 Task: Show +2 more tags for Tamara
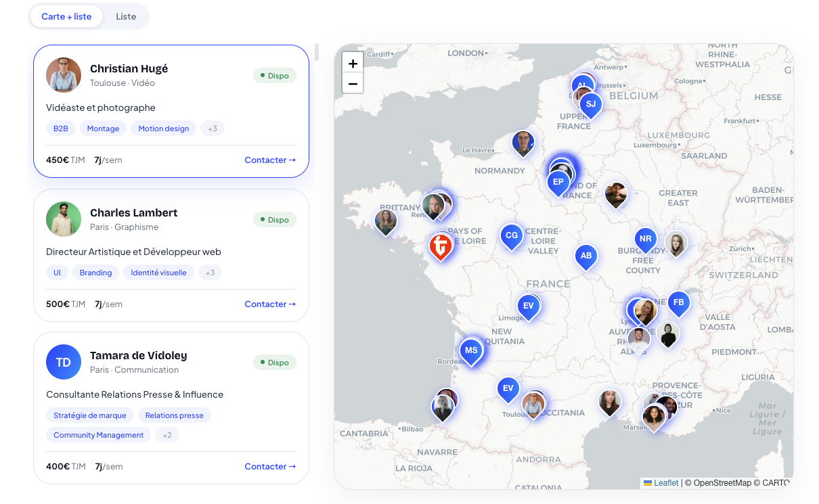click(x=167, y=435)
